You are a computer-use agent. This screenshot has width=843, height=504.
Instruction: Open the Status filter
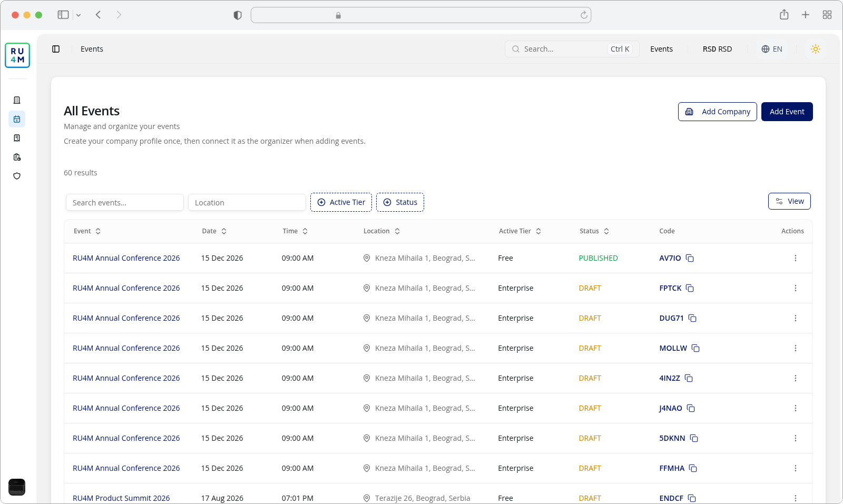400,202
